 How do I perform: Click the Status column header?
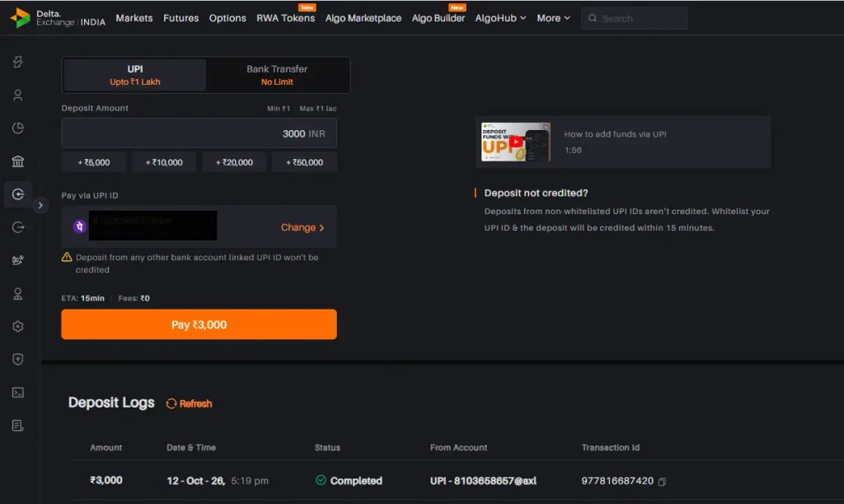click(x=327, y=447)
